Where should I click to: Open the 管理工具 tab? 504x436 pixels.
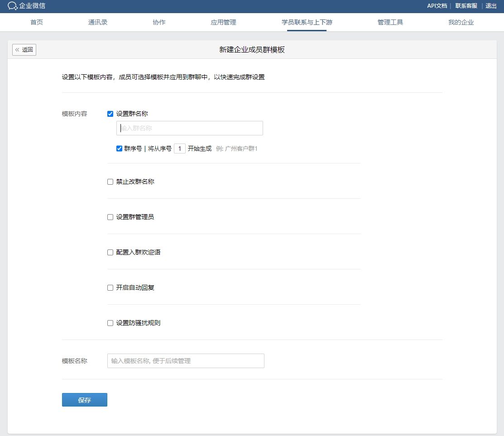point(390,22)
